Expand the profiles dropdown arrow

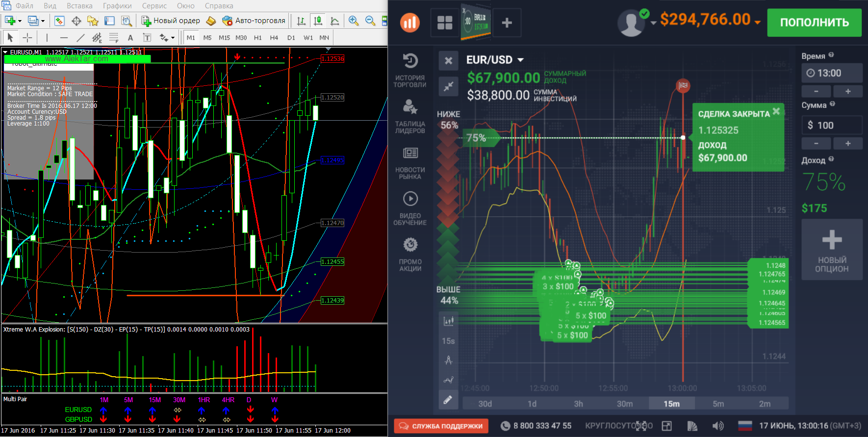tap(43, 21)
